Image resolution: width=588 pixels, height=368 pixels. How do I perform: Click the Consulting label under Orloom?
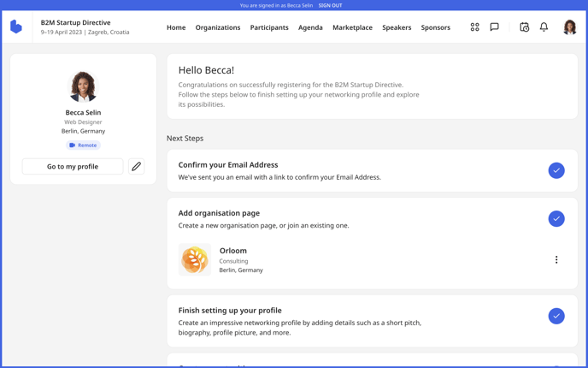coord(233,261)
